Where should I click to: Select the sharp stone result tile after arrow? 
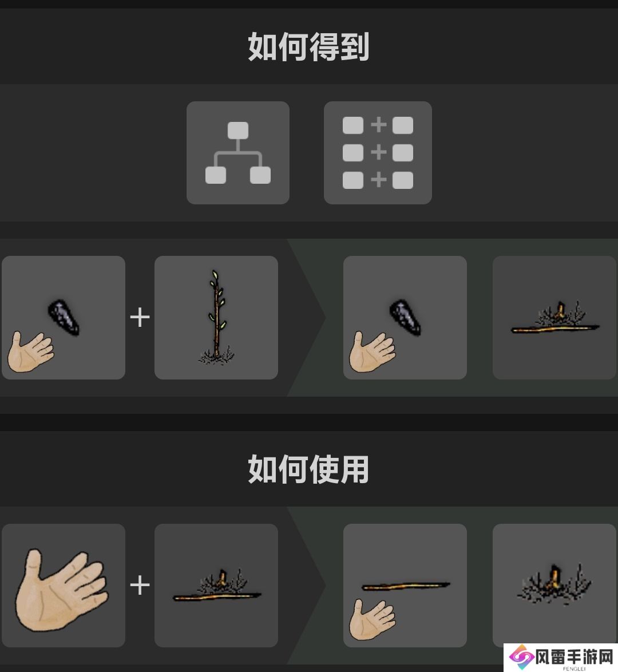coord(405,318)
